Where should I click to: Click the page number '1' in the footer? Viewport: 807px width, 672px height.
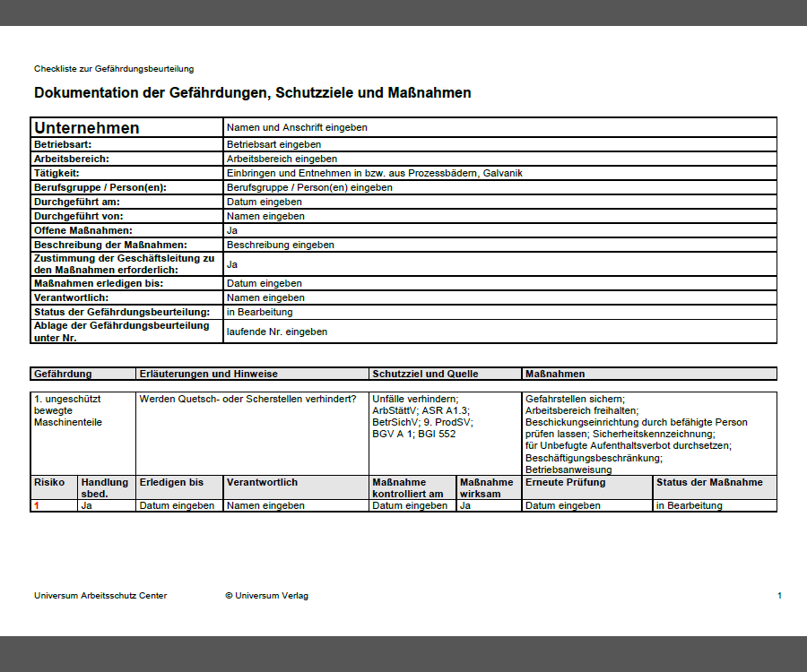point(779,596)
